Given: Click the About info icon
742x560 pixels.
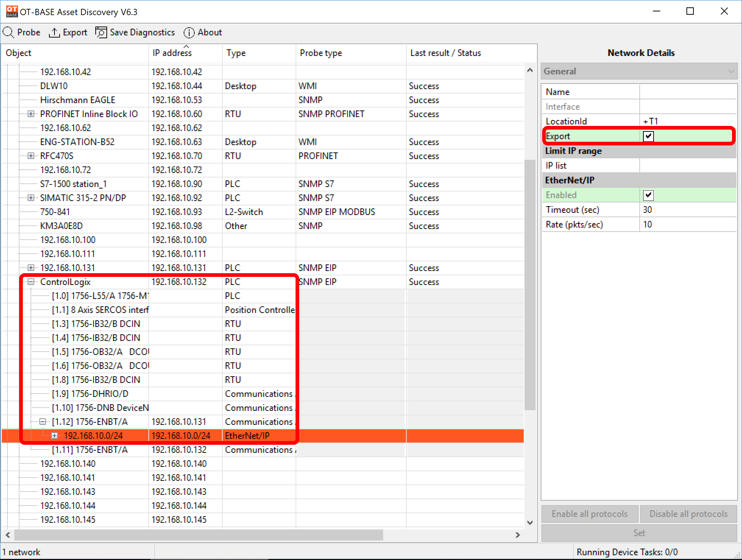Looking at the screenshot, I should pos(189,32).
